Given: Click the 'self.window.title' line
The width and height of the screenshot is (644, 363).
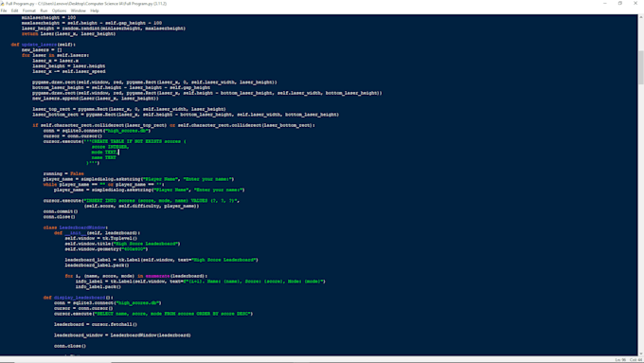Looking at the screenshot, I should (x=122, y=244).
